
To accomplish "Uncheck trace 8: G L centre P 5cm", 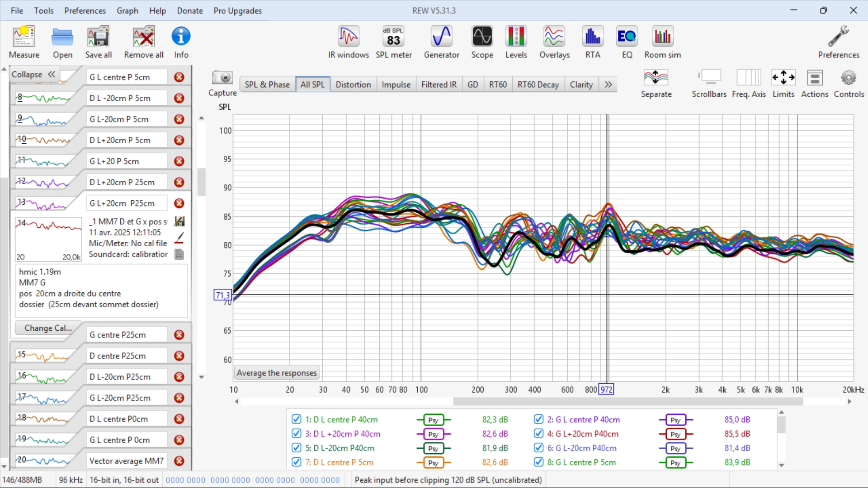I will pyautogui.click(x=538, y=462).
